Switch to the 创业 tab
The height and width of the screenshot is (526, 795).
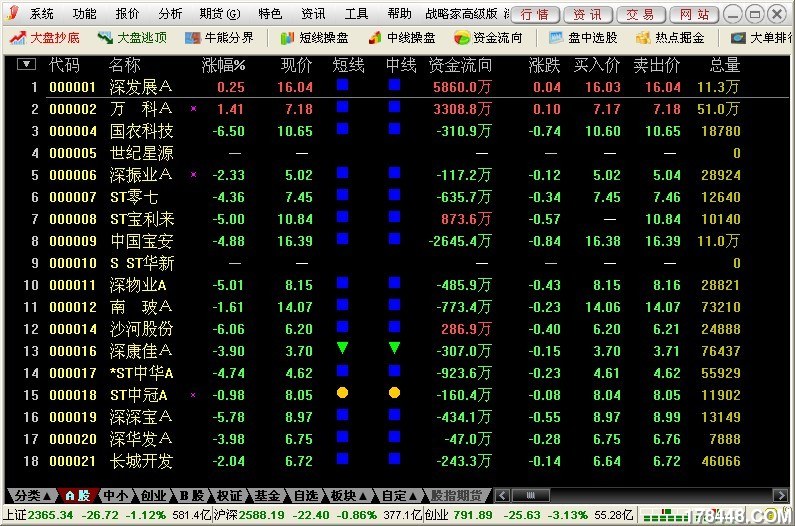153,495
